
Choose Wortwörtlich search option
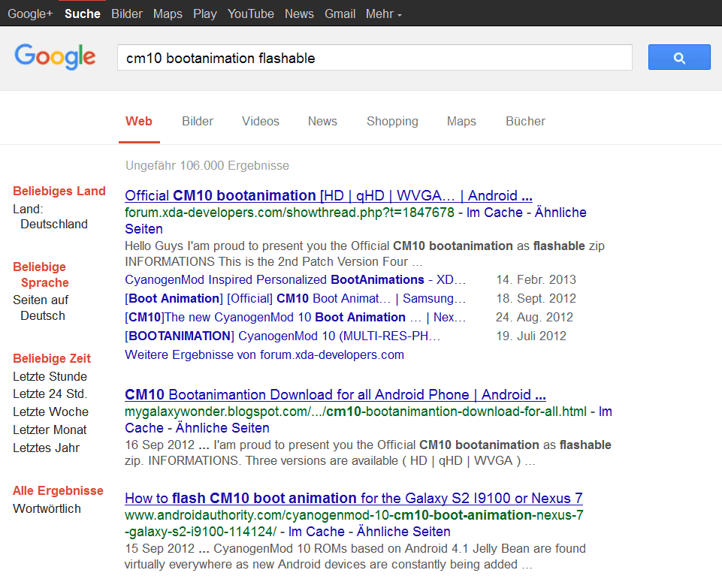[47, 509]
